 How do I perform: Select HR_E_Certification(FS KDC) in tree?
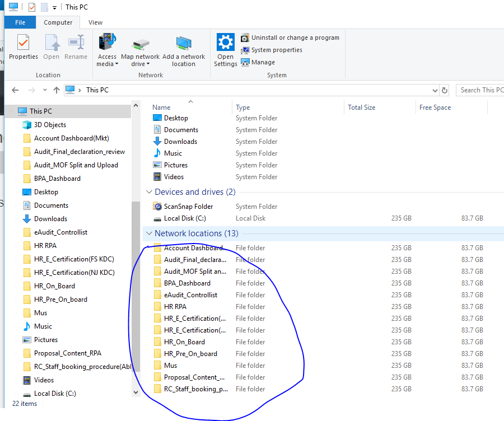point(74,259)
